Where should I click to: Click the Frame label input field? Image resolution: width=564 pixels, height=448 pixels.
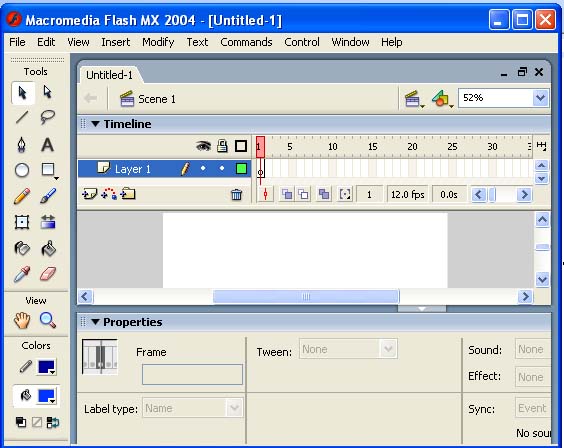[192, 374]
